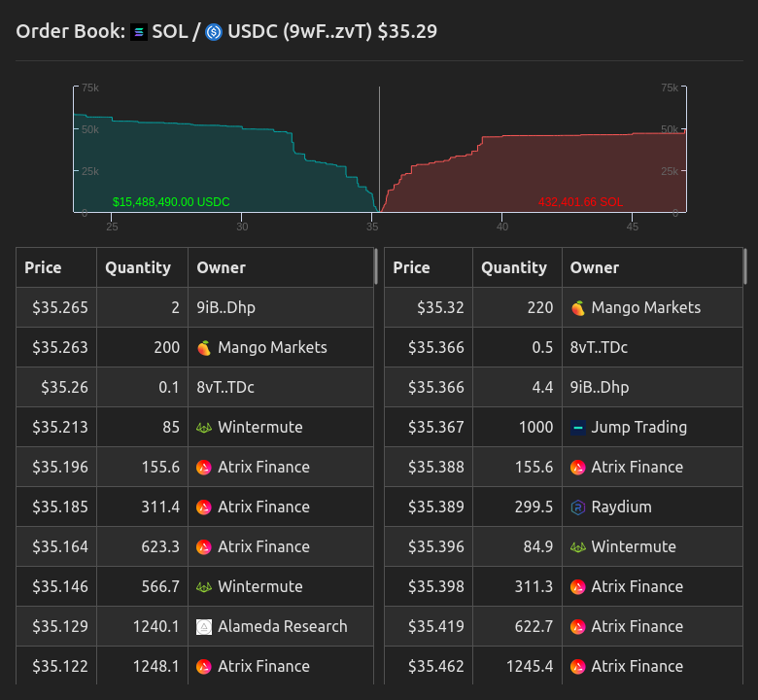Viewport: 758px width, 700px height.
Task: Click Atrix Finance icon in $35.196 row
Action: click(x=204, y=468)
